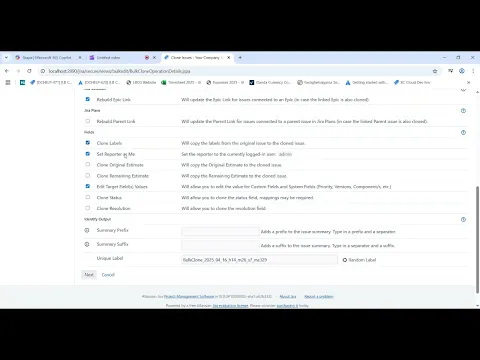Uncheck Rebuild Epic Link checkbox
The width and height of the screenshot is (480, 360).
(x=88, y=99)
